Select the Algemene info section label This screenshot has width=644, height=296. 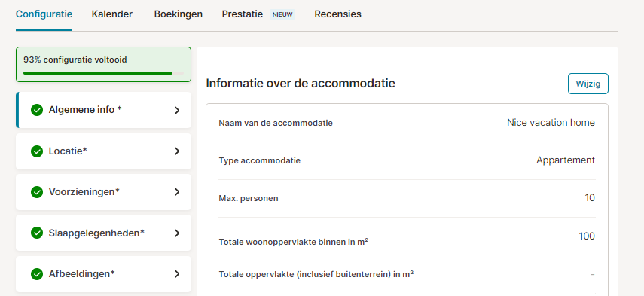click(x=85, y=110)
